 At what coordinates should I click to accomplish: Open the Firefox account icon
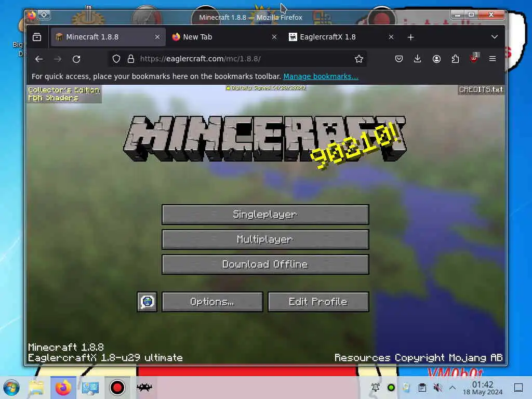(x=436, y=59)
